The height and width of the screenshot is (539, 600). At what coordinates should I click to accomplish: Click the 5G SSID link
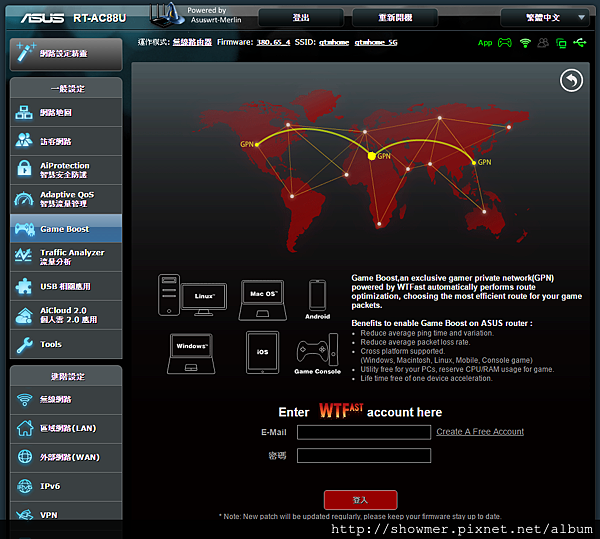tap(376, 42)
